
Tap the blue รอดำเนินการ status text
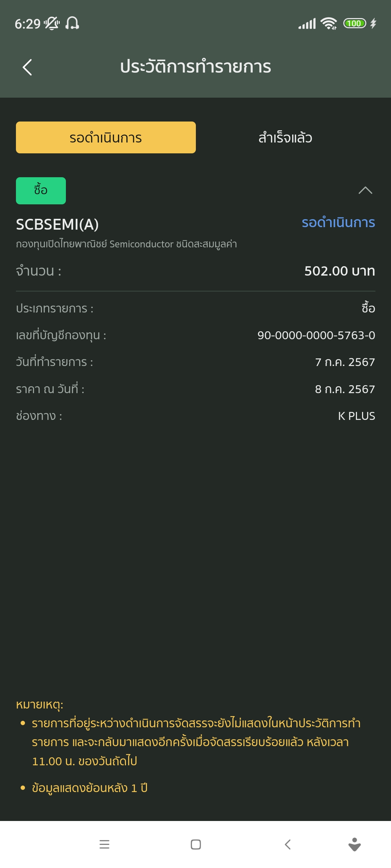click(338, 222)
